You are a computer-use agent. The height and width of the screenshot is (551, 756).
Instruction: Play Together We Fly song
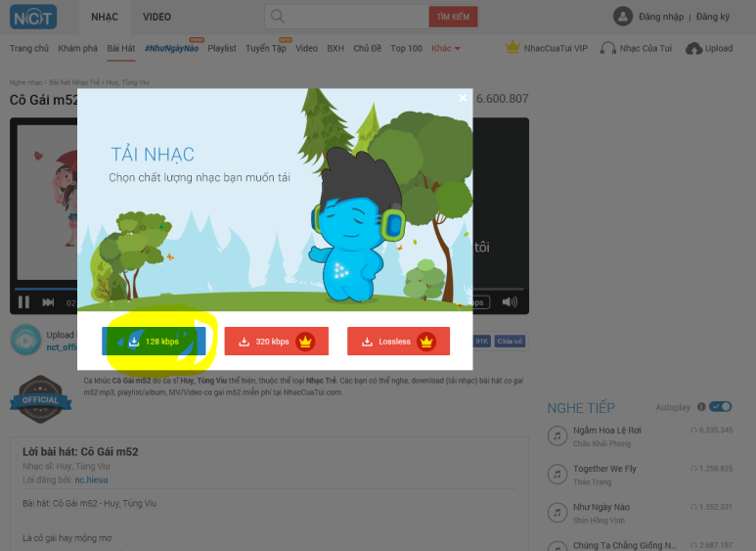click(x=604, y=469)
